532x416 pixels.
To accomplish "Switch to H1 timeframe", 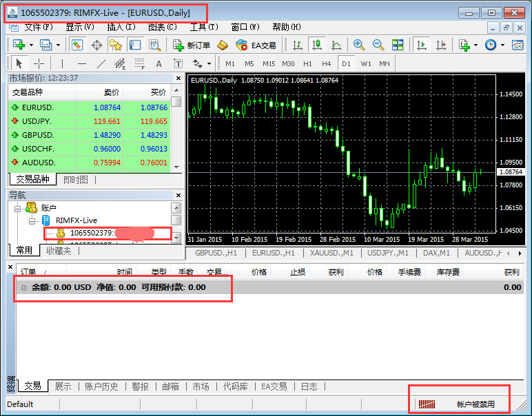I will 307,63.
